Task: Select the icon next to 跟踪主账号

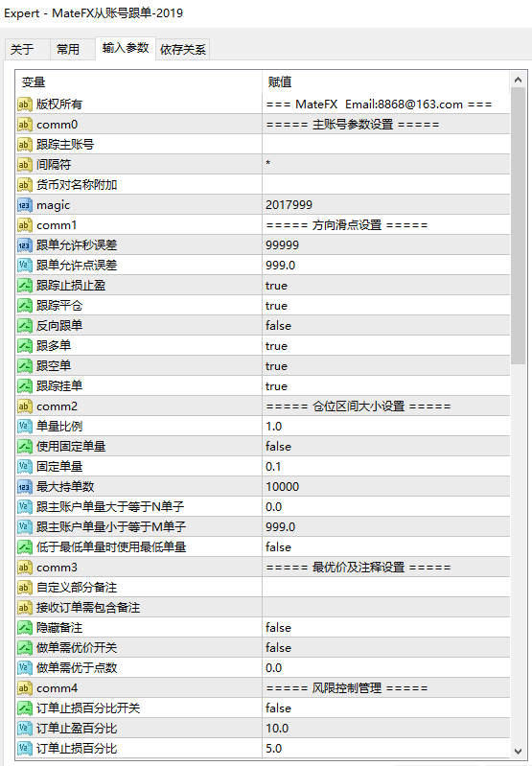Action: (24, 145)
